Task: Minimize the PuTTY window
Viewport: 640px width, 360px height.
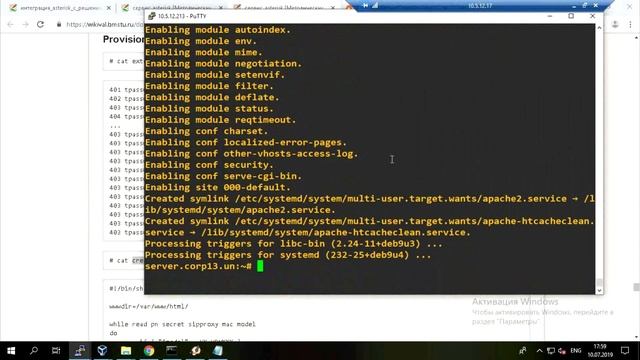Action: tap(550, 16)
